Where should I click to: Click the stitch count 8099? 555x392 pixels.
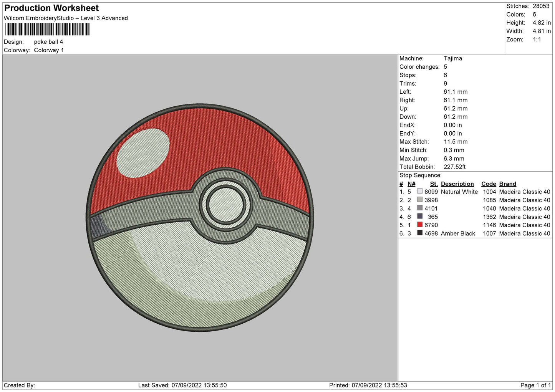pyautogui.click(x=431, y=192)
